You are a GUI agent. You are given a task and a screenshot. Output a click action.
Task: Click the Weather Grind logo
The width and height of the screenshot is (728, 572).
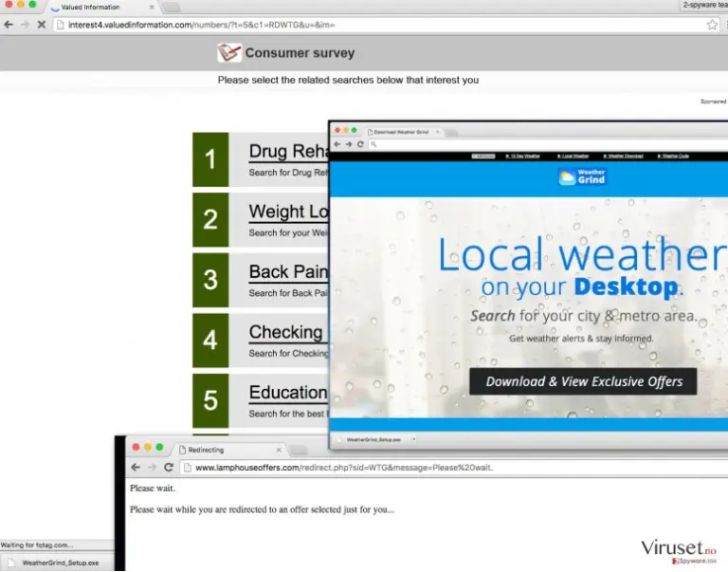[x=582, y=177]
